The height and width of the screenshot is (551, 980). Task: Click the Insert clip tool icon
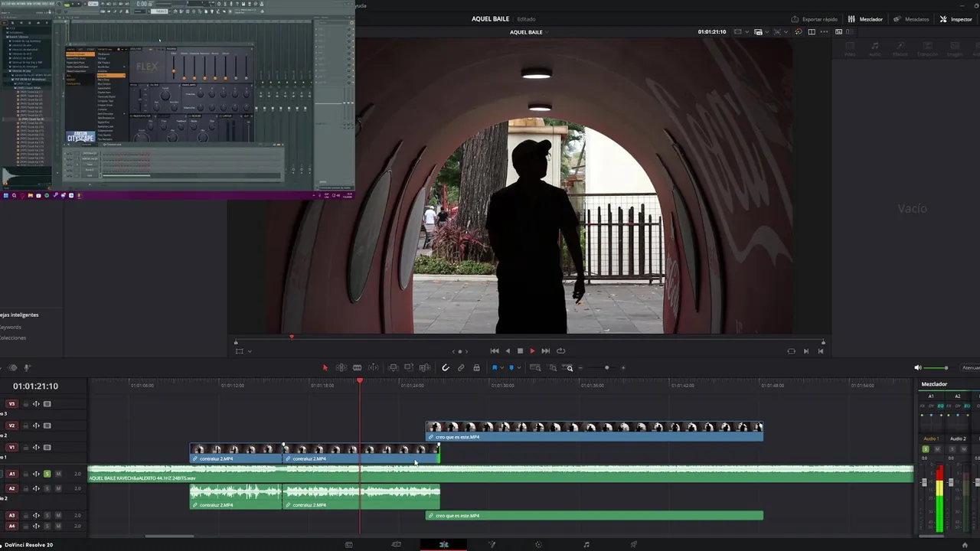pos(393,367)
